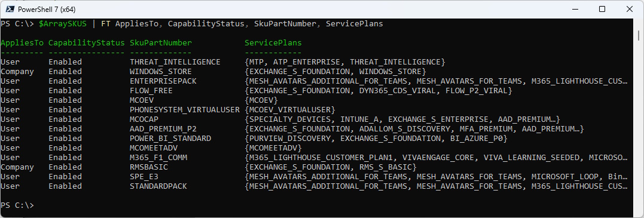Click the AppliesTo column header

[22, 42]
